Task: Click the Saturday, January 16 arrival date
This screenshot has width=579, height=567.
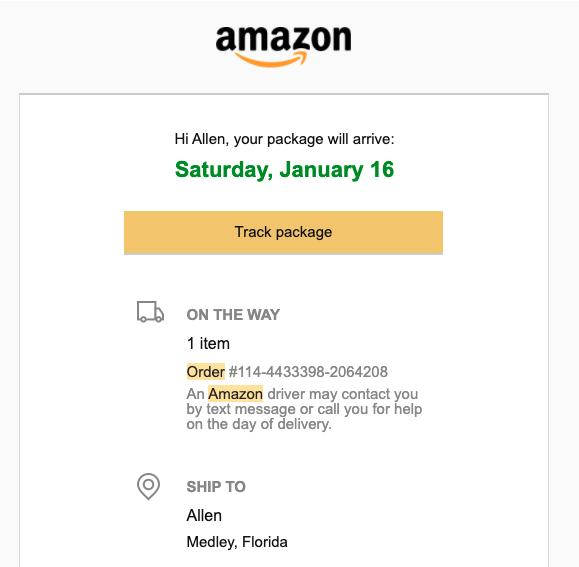Action: (x=284, y=170)
